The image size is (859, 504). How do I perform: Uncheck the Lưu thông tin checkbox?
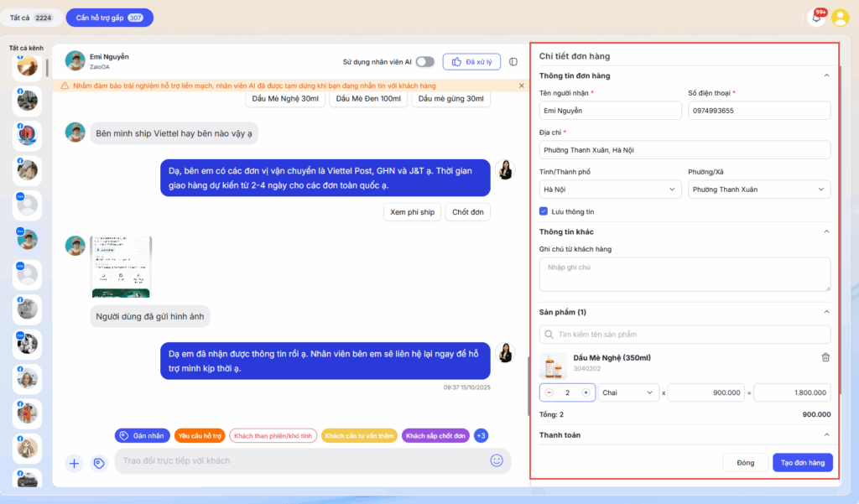point(544,211)
